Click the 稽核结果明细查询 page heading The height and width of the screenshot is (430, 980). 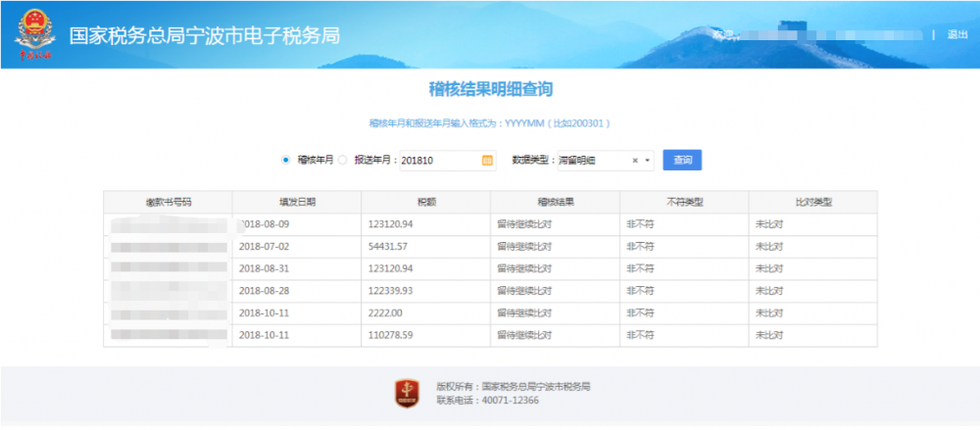click(491, 89)
